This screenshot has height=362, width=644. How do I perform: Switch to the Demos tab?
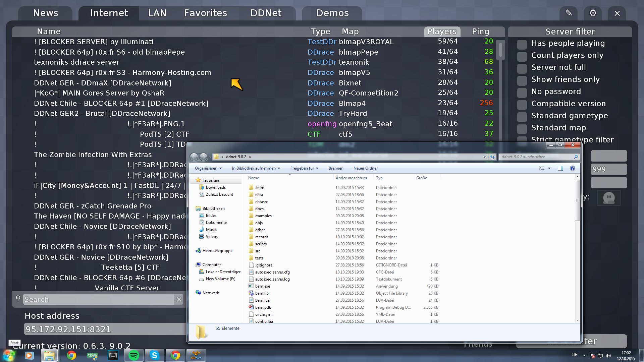[332, 13]
